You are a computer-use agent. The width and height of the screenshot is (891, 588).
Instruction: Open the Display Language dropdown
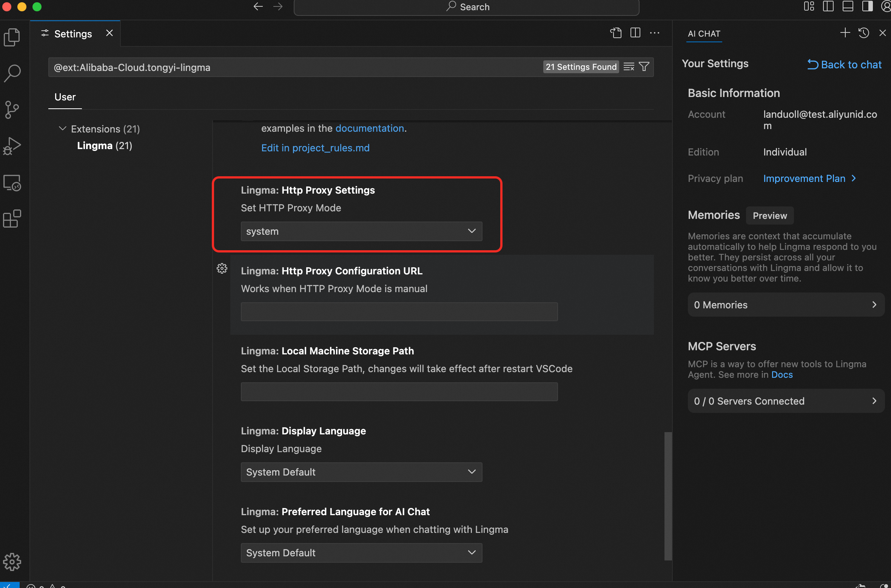click(x=361, y=472)
